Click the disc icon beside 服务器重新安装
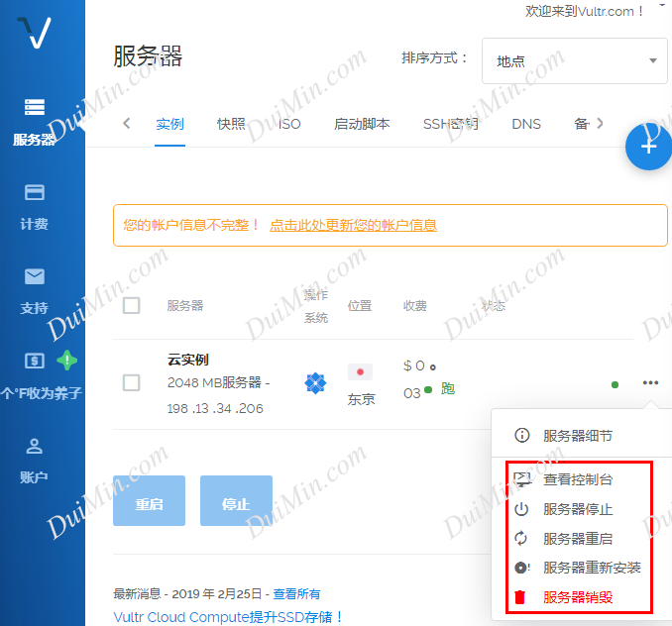The height and width of the screenshot is (626, 672). point(522,568)
